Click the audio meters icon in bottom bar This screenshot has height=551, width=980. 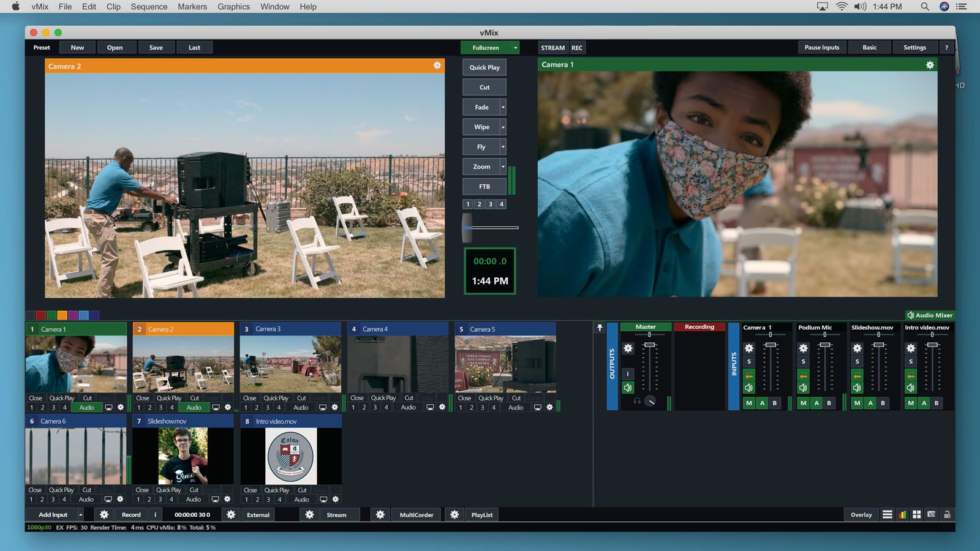tap(902, 515)
